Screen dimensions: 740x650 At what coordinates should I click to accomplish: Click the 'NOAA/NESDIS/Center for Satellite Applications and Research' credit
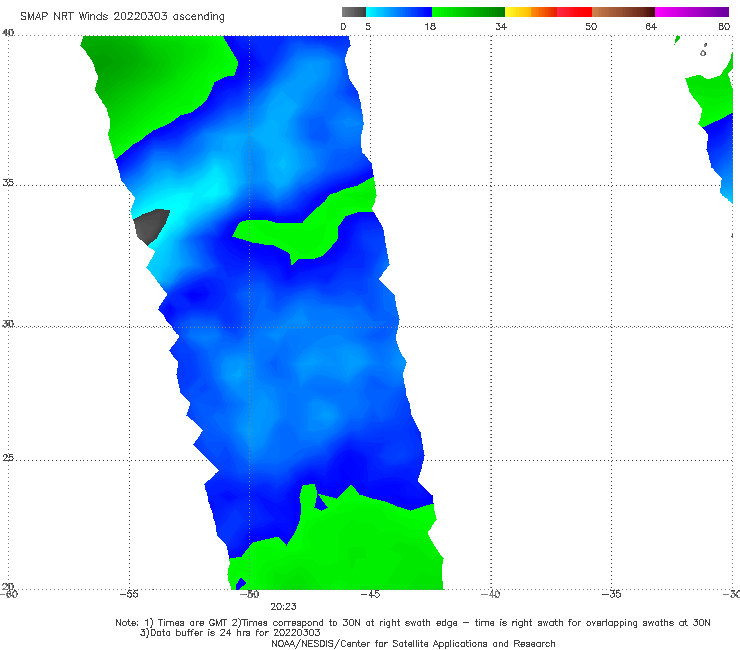(413, 643)
